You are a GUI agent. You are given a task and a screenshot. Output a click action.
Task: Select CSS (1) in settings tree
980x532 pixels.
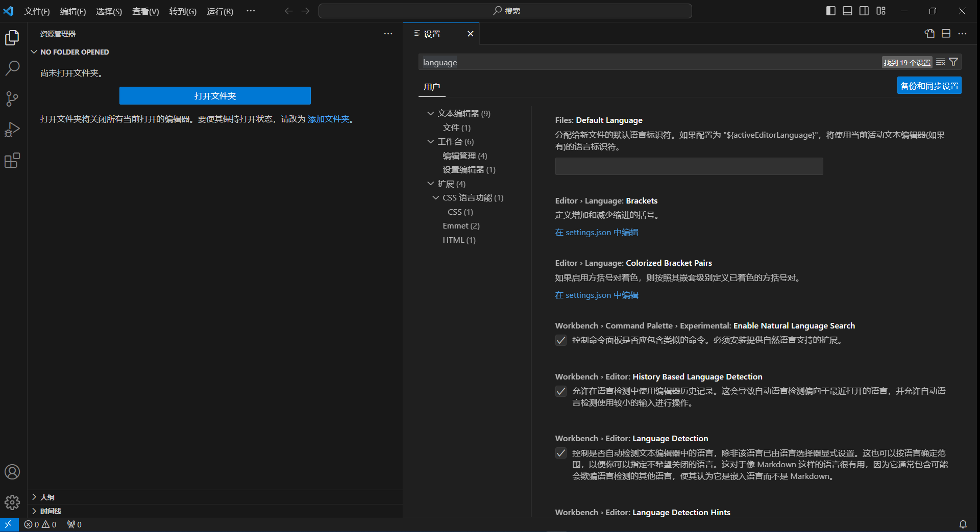click(x=460, y=212)
